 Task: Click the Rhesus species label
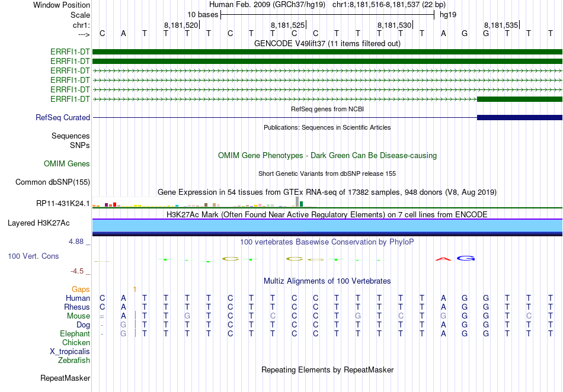tap(77, 307)
